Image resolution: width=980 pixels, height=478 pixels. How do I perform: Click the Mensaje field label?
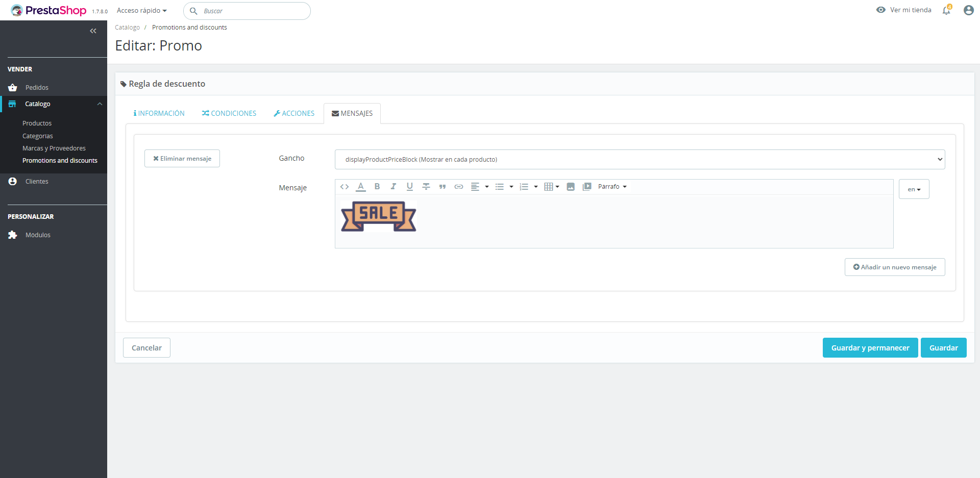[293, 188]
